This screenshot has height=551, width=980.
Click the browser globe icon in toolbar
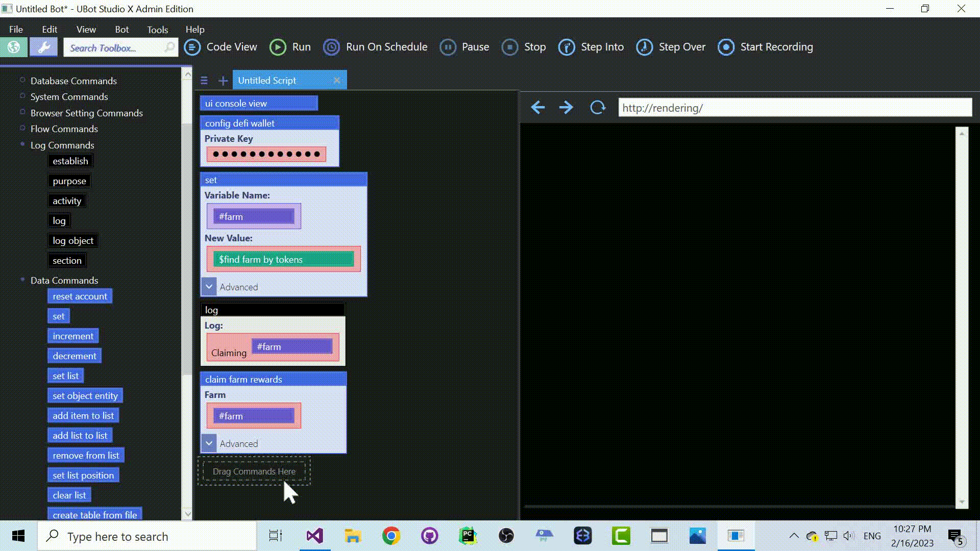click(x=14, y=47)
